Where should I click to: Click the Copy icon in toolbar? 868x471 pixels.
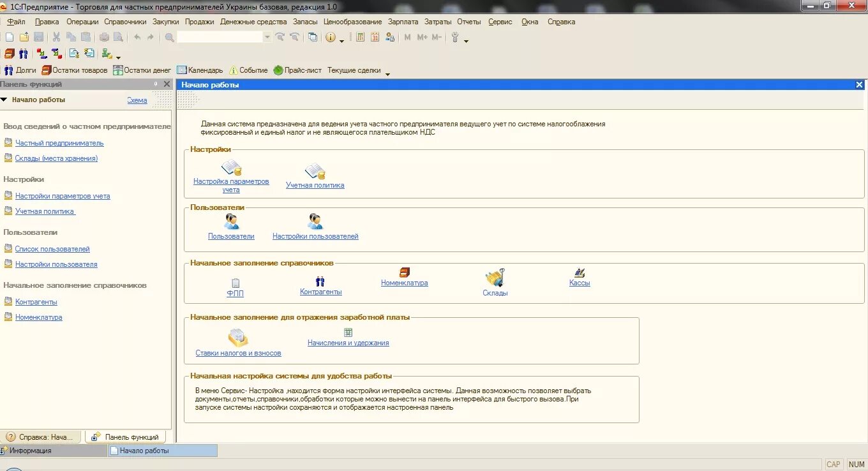coord(71,37)
